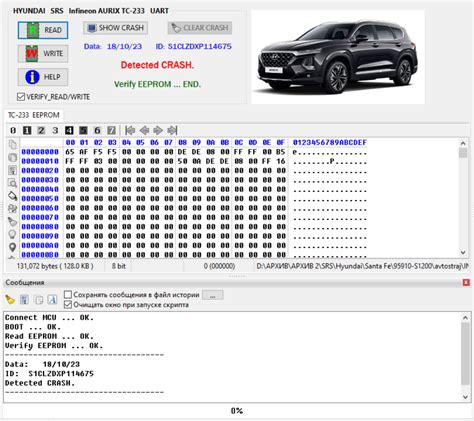Click the '...' browse history file button
The width and height of the screenshot is (474, 421).
tap(213, 295)
